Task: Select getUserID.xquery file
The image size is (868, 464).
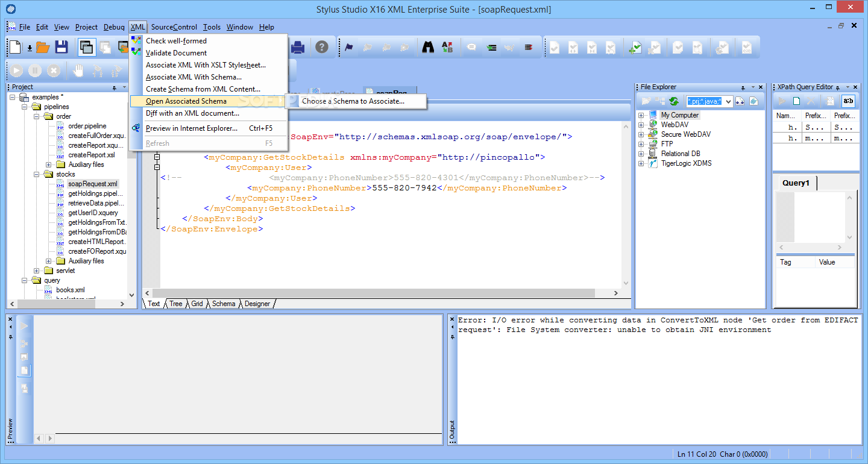Action: click(93, 213)
